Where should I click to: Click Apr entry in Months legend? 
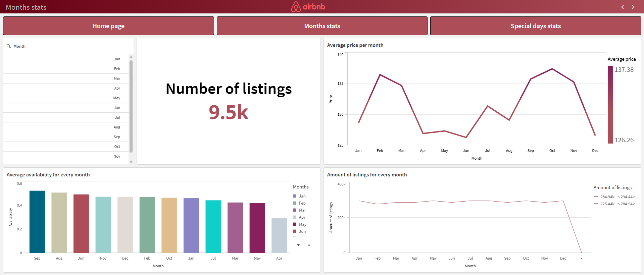(x=299, y=217)
